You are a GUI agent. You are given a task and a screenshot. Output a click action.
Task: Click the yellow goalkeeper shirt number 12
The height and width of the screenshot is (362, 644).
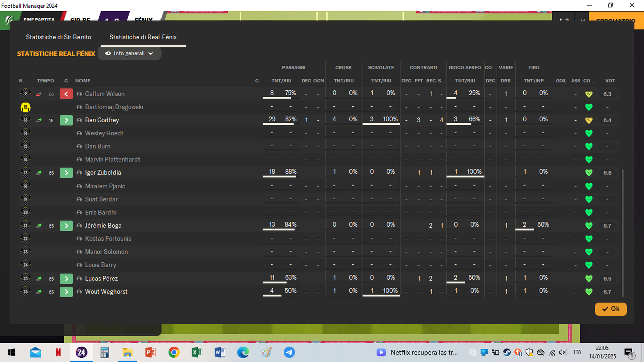point(25,107)
